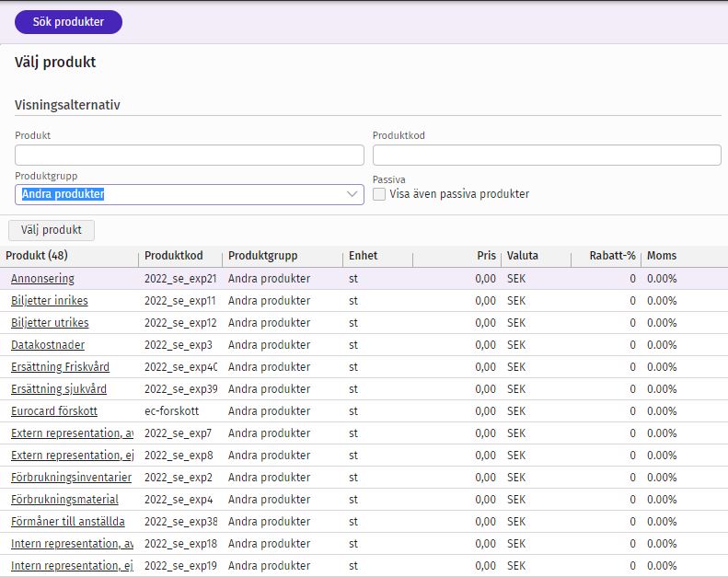
Task: Select product code ec-forskott cell
Action: tap(171, 411)
